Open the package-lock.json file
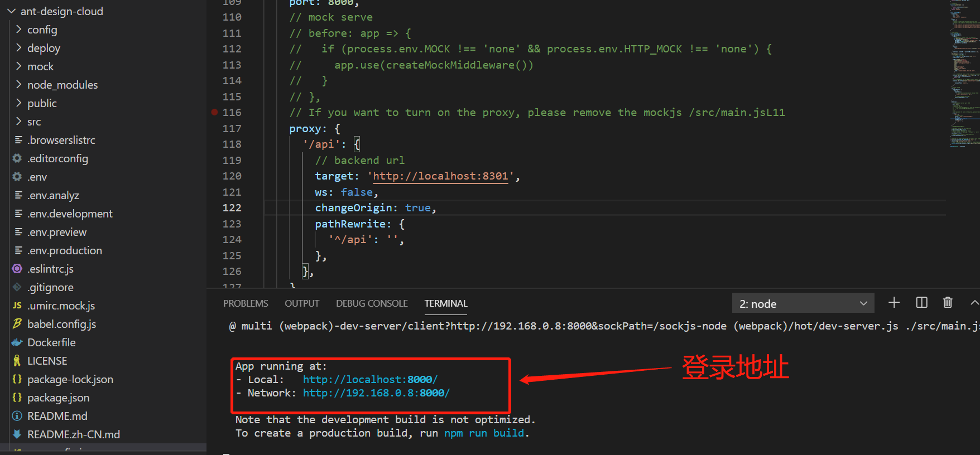 pos(70,379)
